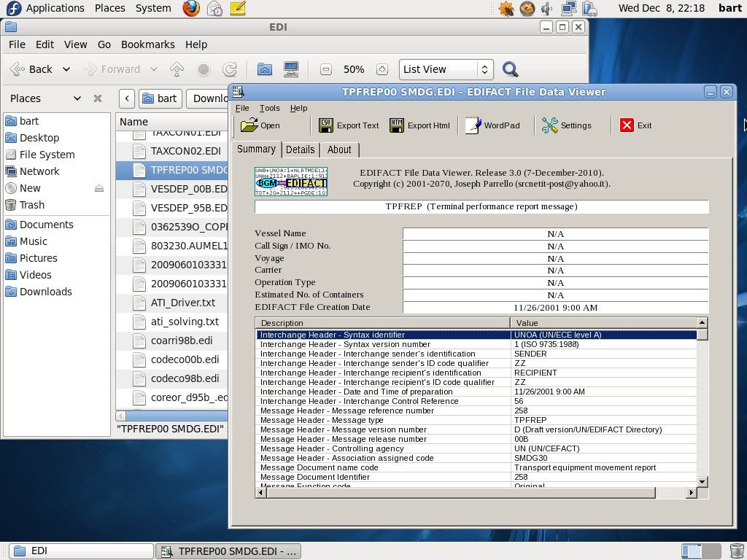Viewport: 747px width, 560px height.
Task: Click the Back button in EDI window
Action: click(x=31, y=69)
